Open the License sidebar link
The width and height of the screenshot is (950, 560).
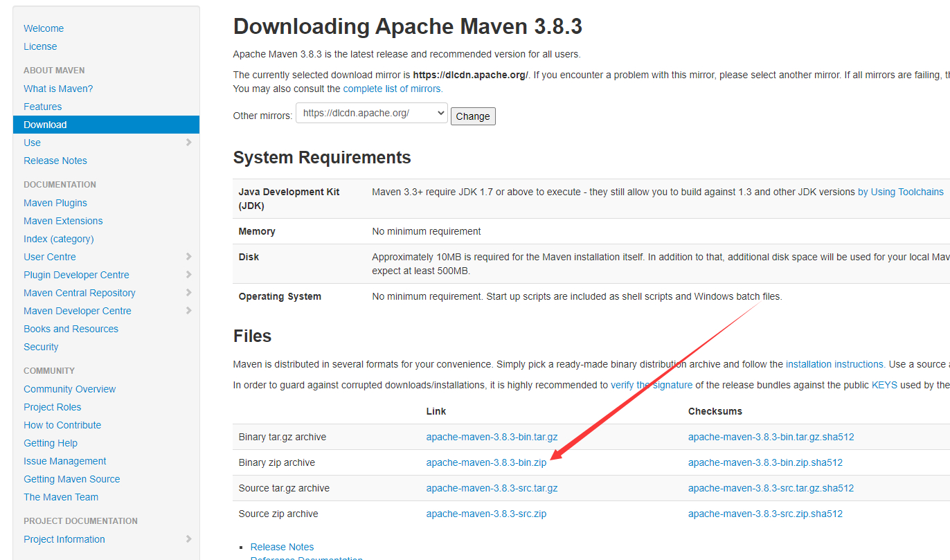[40, 46]
